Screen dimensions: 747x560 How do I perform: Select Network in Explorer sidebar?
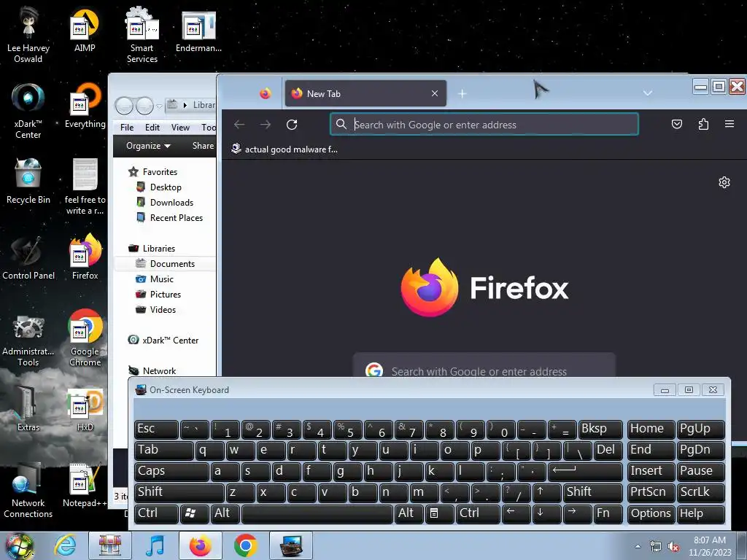coord(152,370)
